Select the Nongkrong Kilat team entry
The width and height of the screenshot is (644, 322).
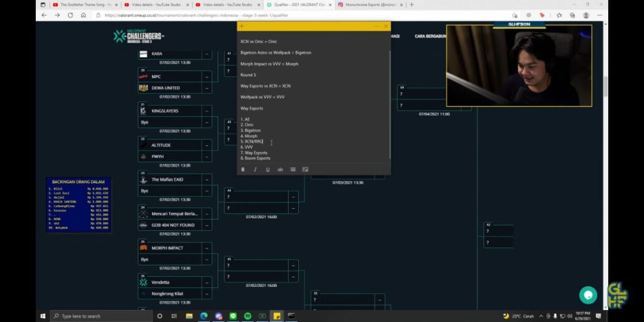coord(175,294)
